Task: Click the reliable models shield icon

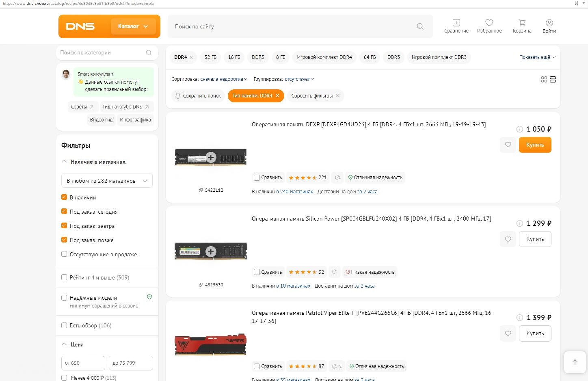Action: 149,297
